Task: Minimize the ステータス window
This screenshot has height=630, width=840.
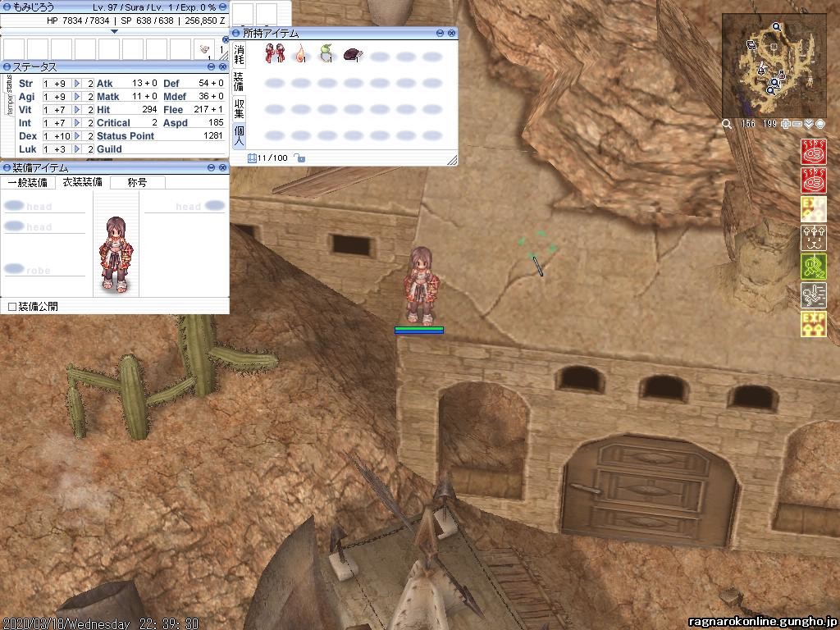Action: (211, 67)
